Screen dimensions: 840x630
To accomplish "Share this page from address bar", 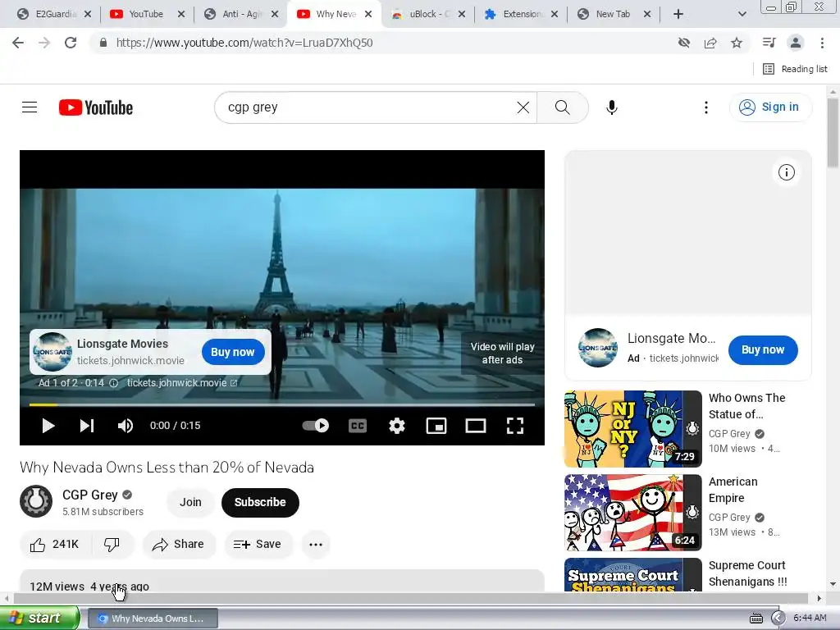I will click(710, 43).
